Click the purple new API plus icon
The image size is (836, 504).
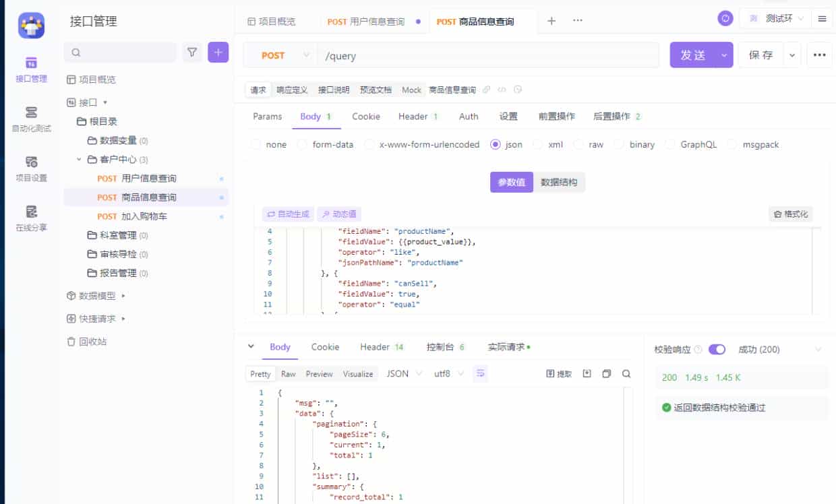[217, 52]
